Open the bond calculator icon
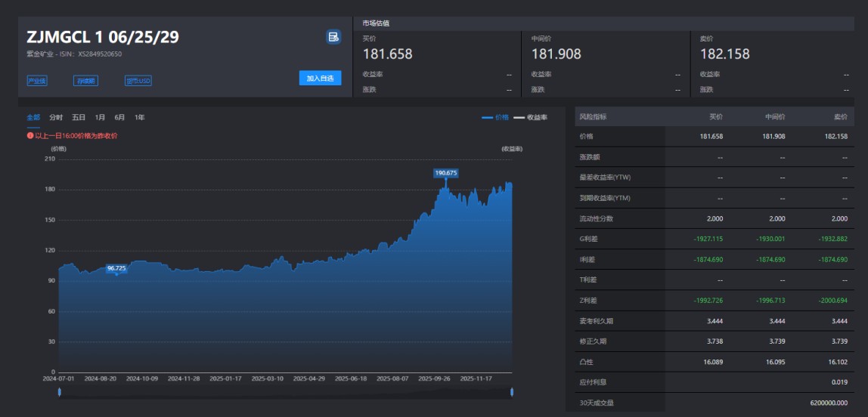 pyautogui.click(x=333, y=37)
